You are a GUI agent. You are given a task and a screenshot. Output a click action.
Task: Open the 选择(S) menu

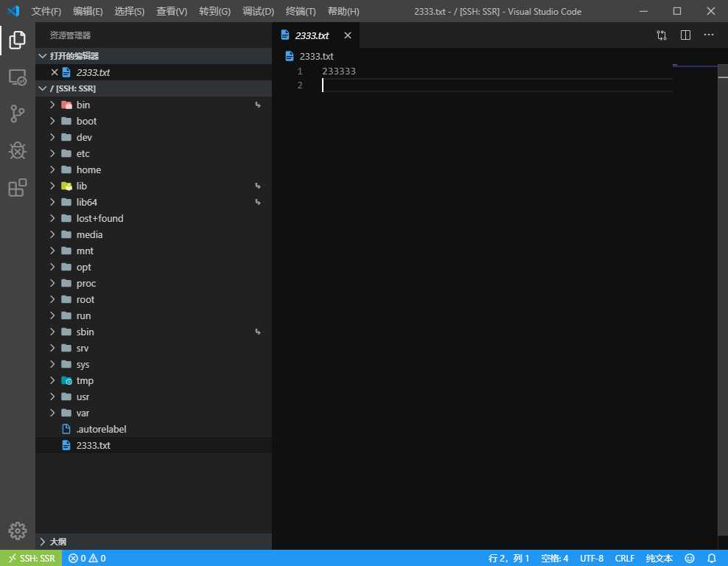tap(129, 11)
